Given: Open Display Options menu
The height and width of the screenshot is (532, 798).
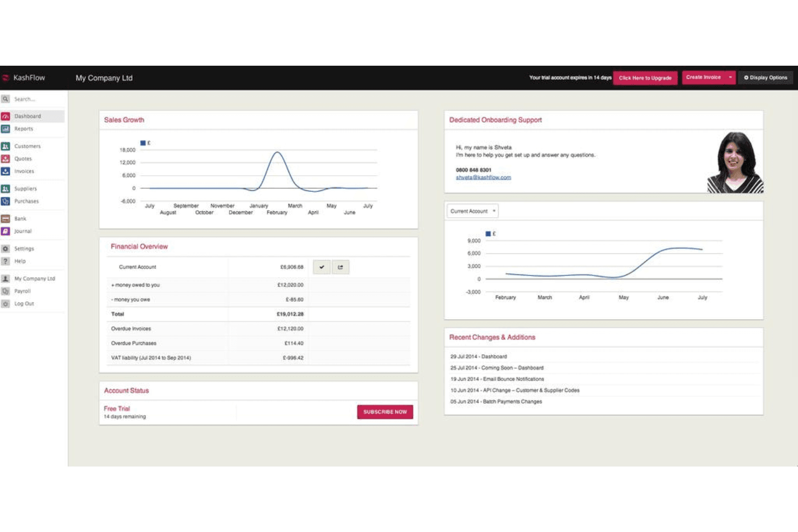Looking at the screenshot, I should coord(766,78).
